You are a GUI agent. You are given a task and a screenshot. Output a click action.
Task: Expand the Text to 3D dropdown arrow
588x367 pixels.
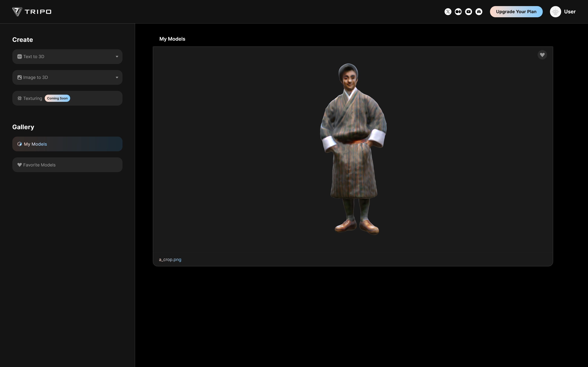click(x=117, y=57)
